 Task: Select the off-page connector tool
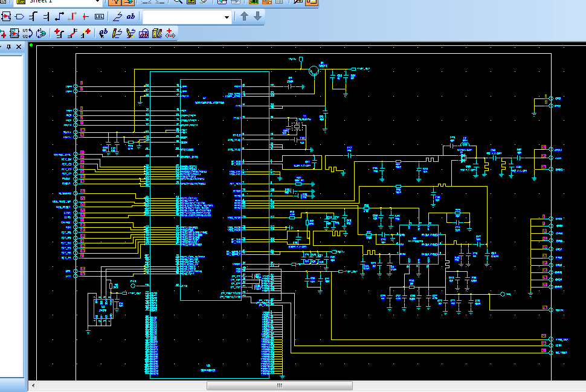[20, 16]
